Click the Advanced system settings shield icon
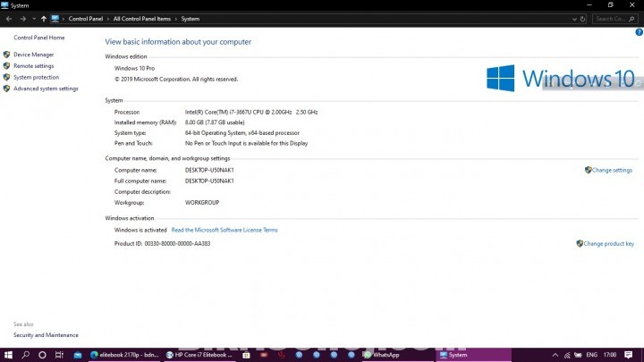This screenshot has height=362, width=644. click(6, 88)
